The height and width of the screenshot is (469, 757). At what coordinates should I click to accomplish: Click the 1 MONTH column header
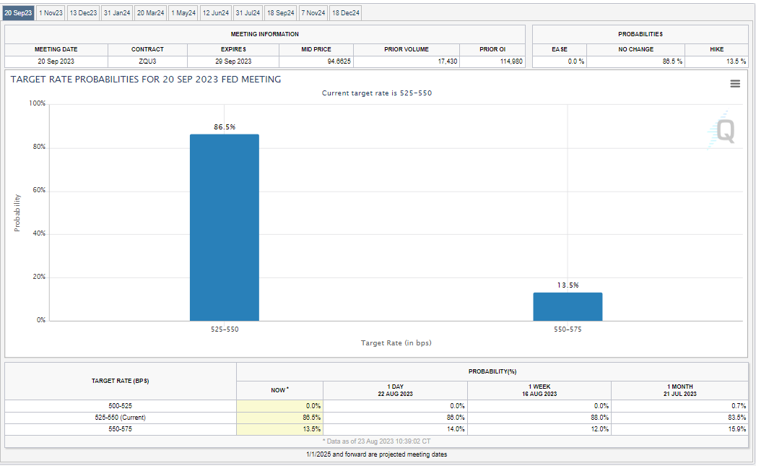[x=679, y=389]
